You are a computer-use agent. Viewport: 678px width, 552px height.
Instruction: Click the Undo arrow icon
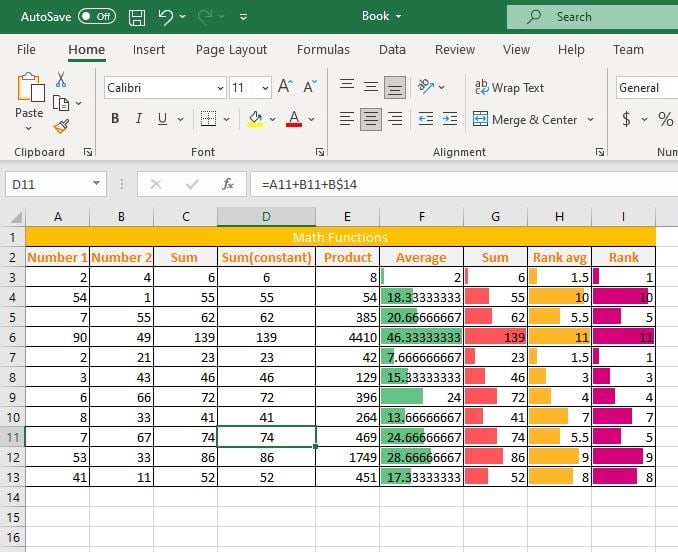coord(165,17)
